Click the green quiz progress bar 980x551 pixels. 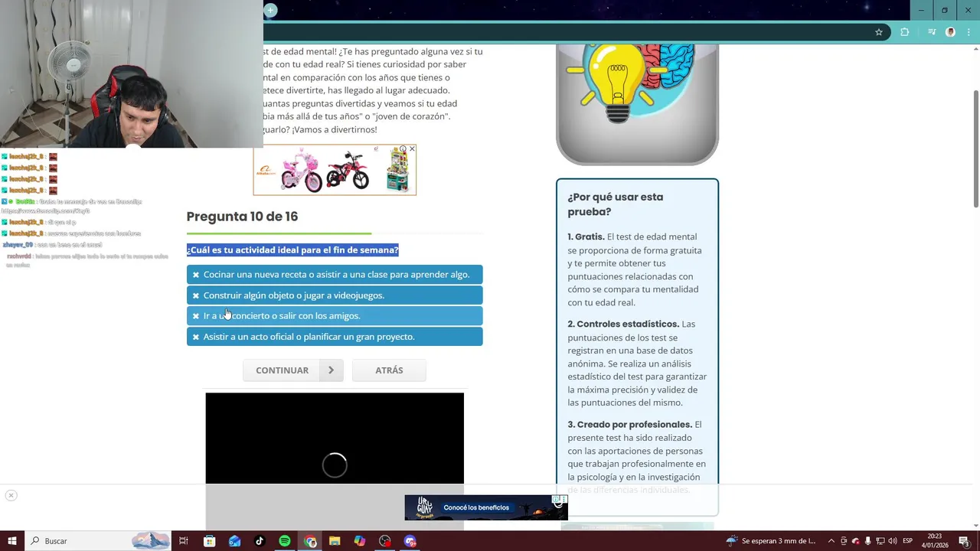click(279, 233)
